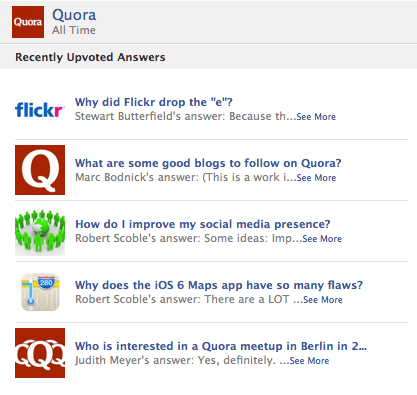Image resolution: width=417 pixels, height=395 pixels.
Task: Expand See More on social media presence answer
Action: click(x=322, y=239)
